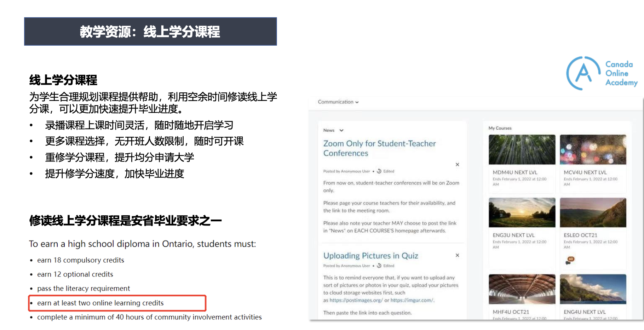644x330 pixels.
Task: Dismiss the Uploading Pictures in Quiz item
Action: coord(457,255)
